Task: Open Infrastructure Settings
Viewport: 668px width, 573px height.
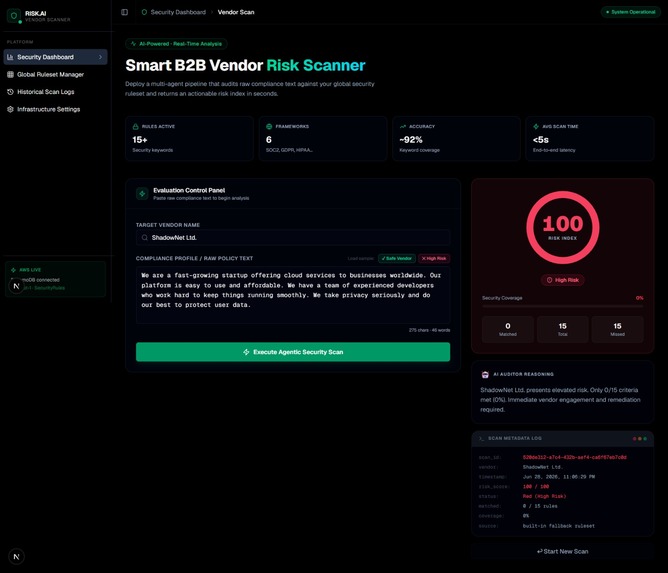Action: coord(55,109)
